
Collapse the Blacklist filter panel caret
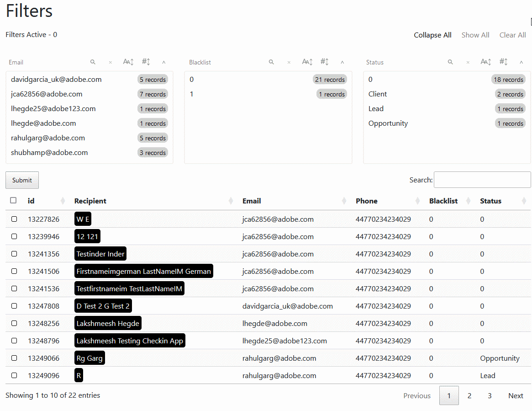coord(342,62)
